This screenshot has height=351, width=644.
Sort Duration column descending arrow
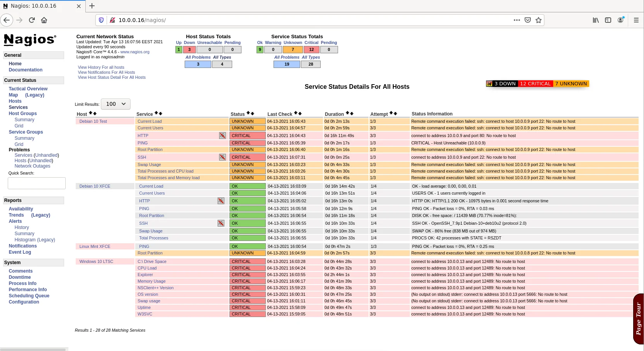click(352, 114)
